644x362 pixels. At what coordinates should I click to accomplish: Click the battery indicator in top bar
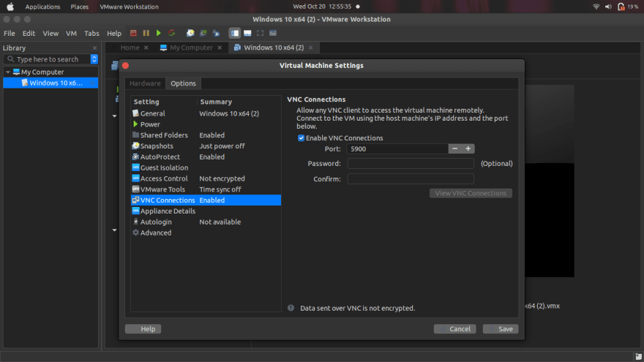[628, 7]
